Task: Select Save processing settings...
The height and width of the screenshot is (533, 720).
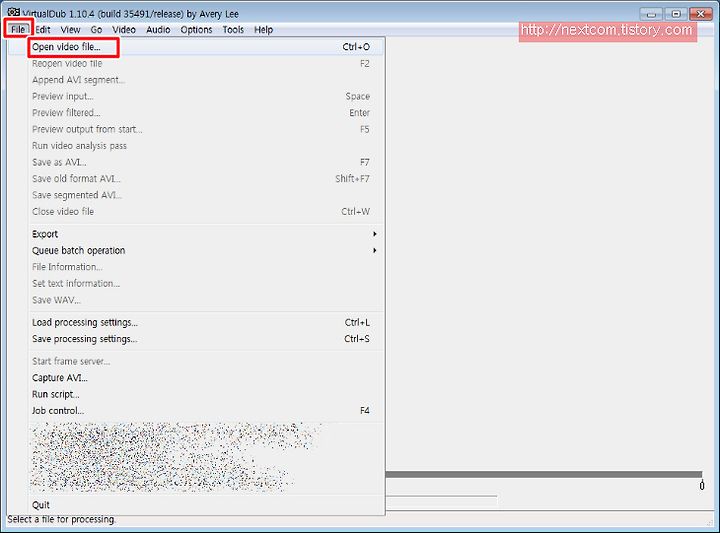Action: [x=196, y=339]
